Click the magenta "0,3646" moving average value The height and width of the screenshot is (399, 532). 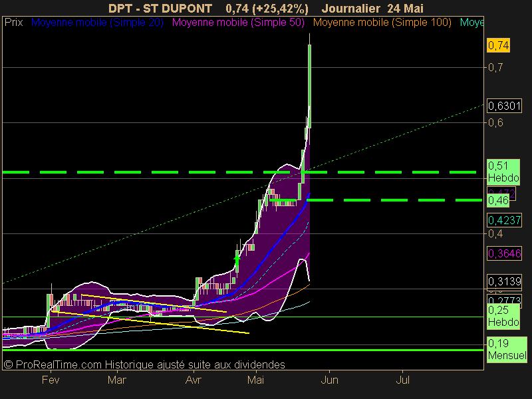504,253
